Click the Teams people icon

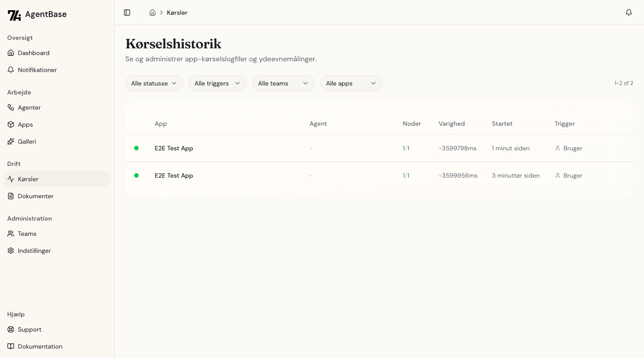pos(11,234)
